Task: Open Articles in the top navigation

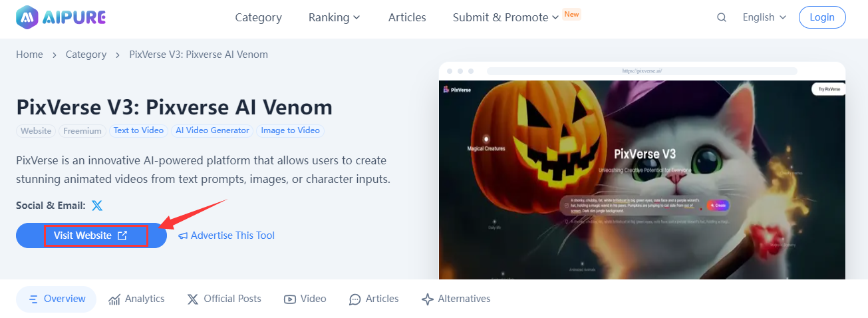Action: pyautogui.click(x=407, y=17)
